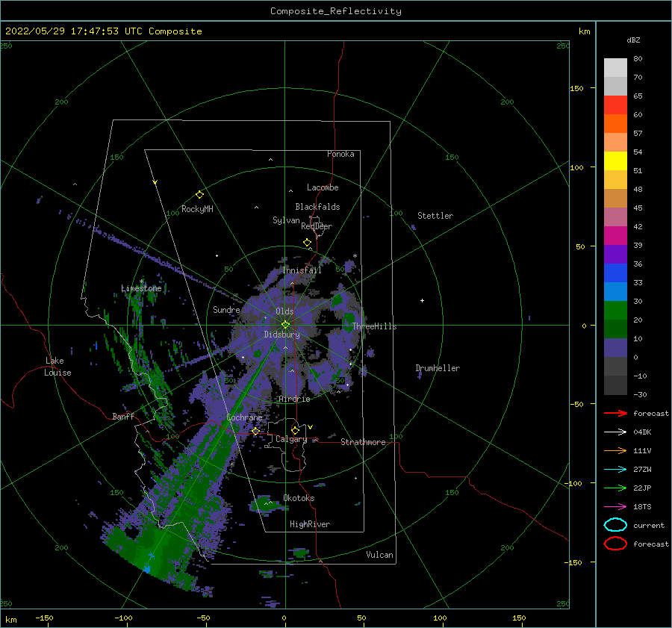
Task: Click the Okotoks city label
Action: [299, 498]
